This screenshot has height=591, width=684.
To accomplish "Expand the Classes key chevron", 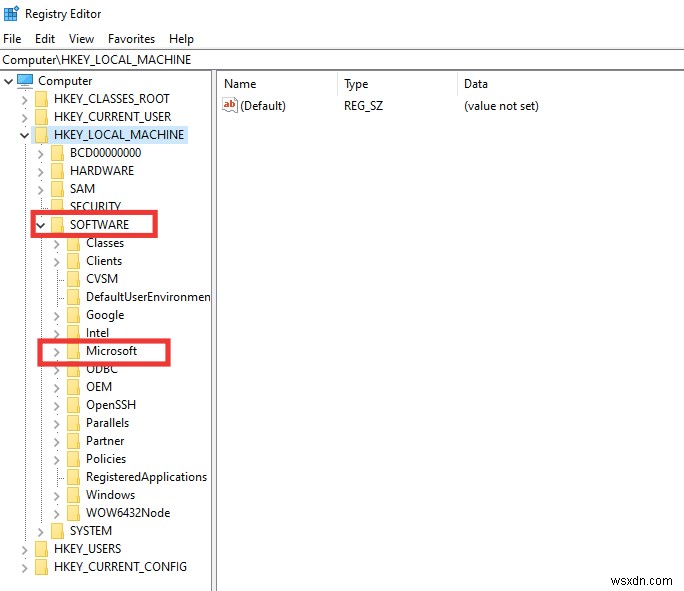I will pyautogui.click(x=57, y=244).
